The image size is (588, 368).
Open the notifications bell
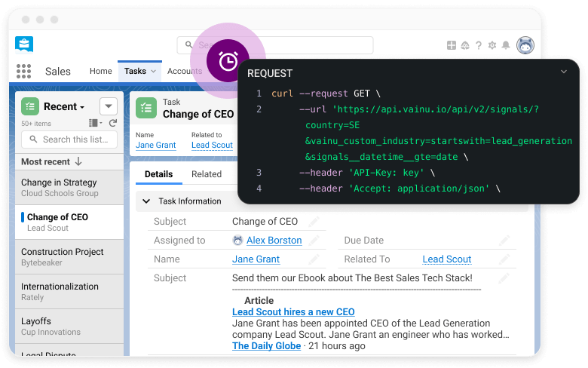pyautogui.click(x=506, y=45)
